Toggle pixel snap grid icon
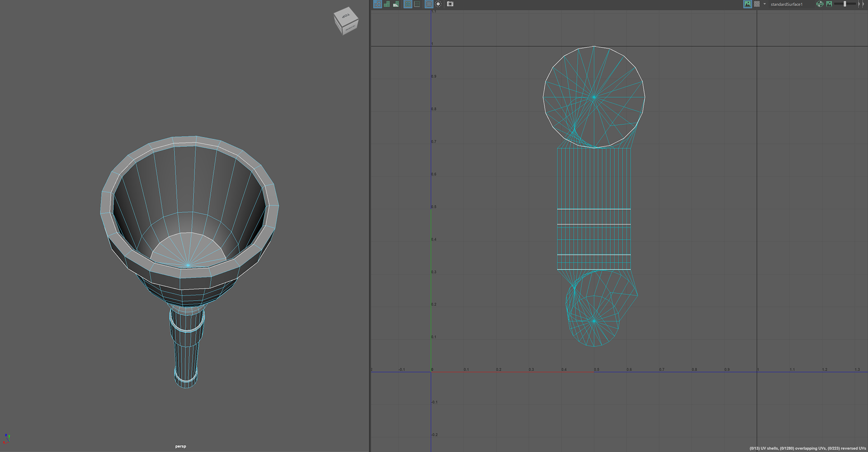868x452 pixels. (429, 4)
